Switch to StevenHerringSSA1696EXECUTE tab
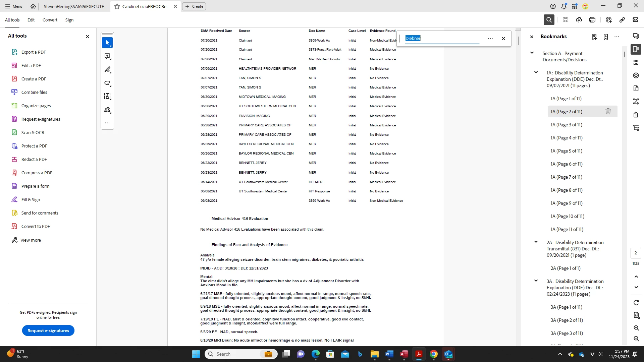Screen dimensions: 644x362 pyautogui.click(x=75, y=6)
